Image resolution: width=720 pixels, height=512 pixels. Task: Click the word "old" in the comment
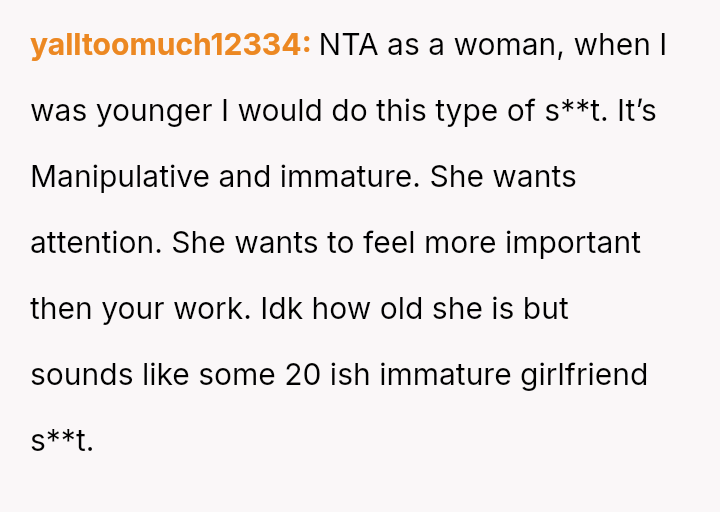395,309
